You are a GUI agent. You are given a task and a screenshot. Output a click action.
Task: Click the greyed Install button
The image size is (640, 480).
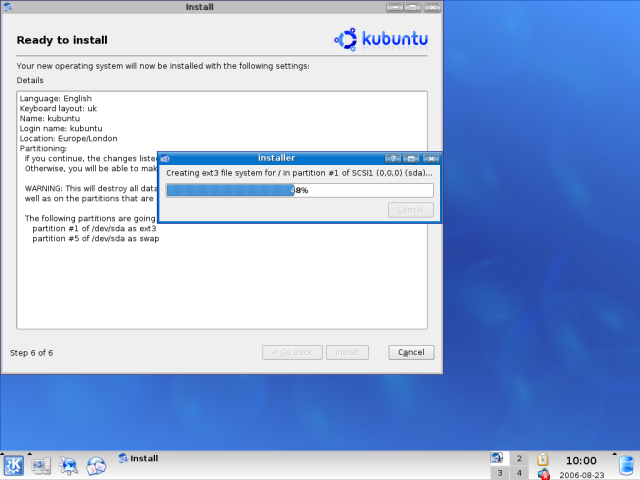(347, 352)
